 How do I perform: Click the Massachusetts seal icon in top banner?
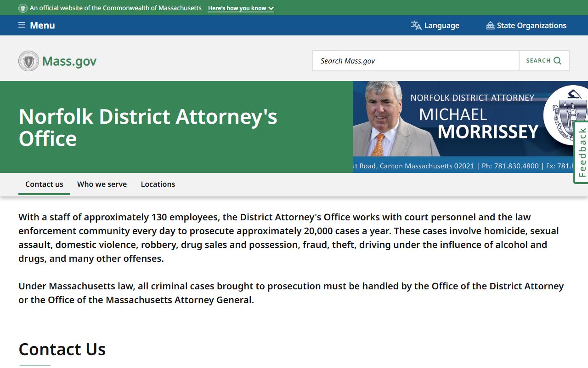tap(23, 8)
